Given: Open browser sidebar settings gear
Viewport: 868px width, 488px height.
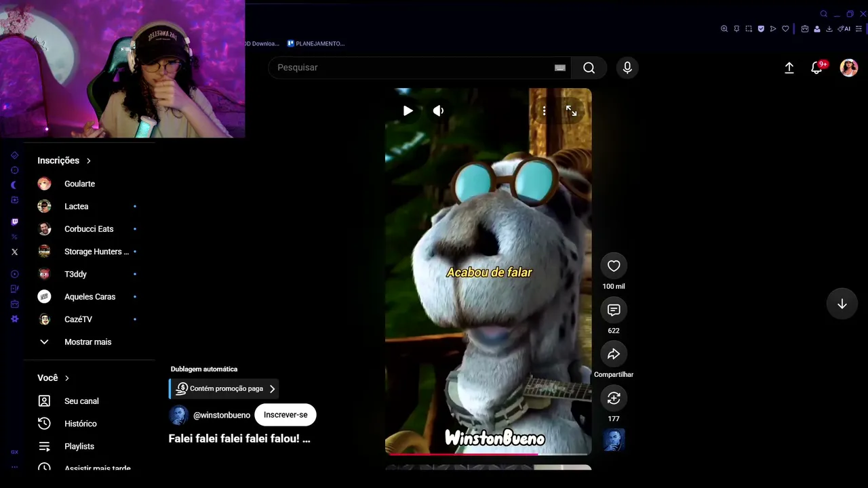Looking at the screenshot, I should [x=15, y=319].
